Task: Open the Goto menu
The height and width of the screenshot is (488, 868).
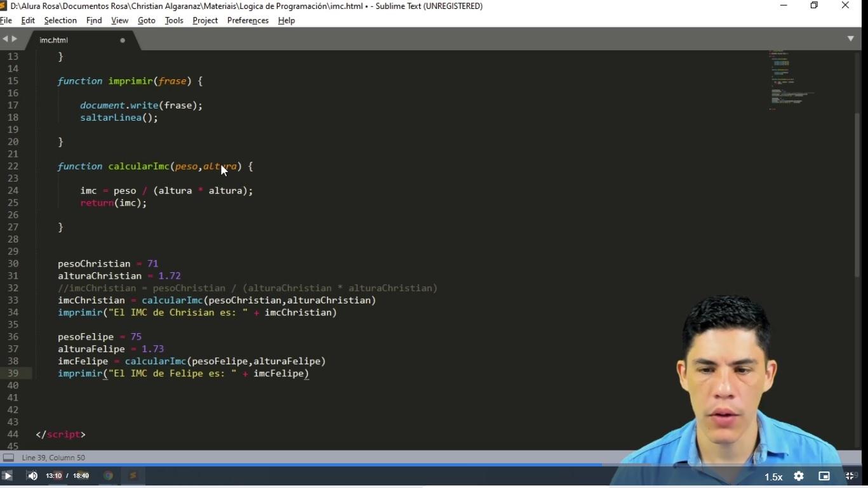Action: (146, 20)
